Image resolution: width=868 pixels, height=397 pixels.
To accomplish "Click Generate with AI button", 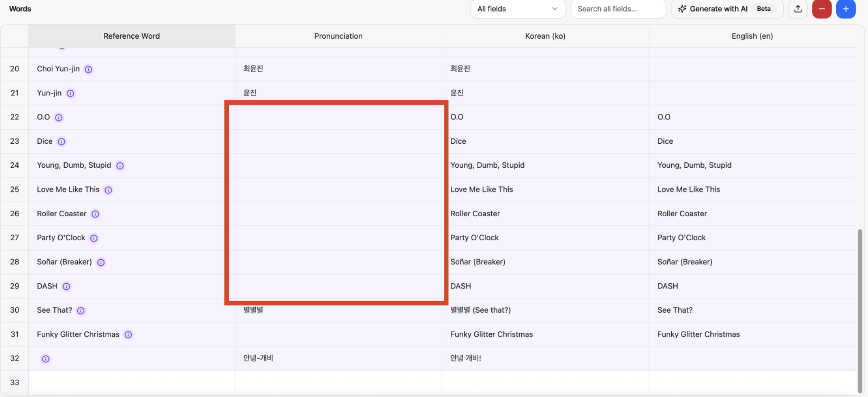I will (x=727, y=9).
